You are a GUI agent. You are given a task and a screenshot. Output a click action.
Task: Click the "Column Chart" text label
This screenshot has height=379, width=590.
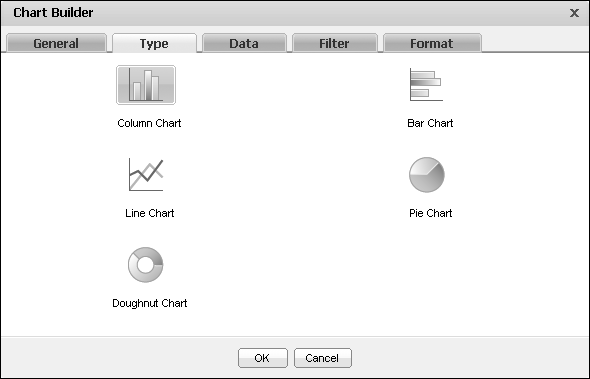coord(149,123)
